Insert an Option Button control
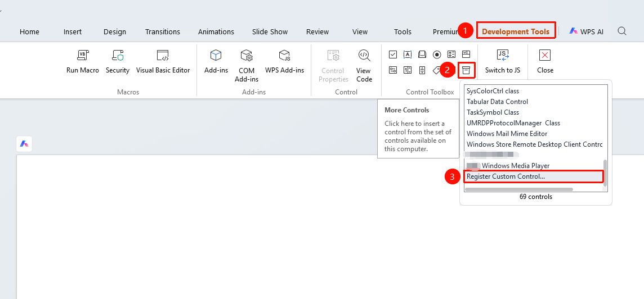644x299 pixels. [437, 54]
